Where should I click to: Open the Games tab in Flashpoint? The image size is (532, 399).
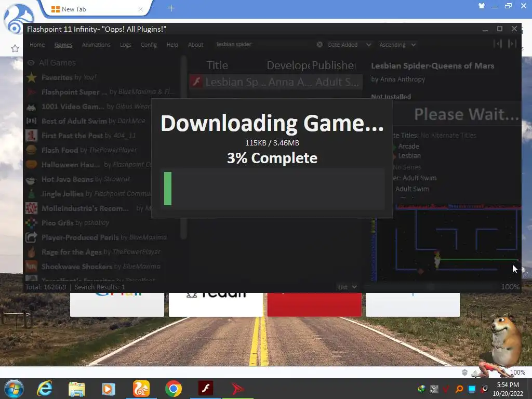[63, 45]
